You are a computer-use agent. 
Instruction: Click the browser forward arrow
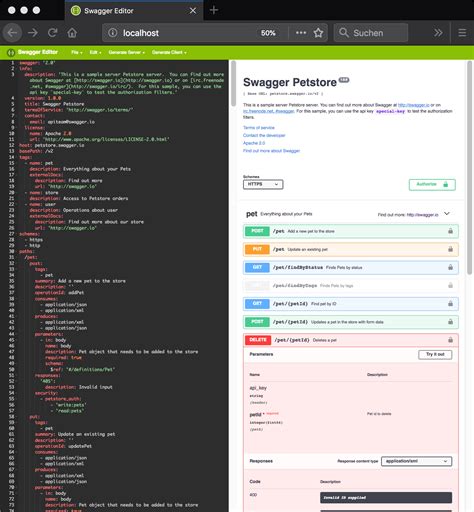(33, 33)
